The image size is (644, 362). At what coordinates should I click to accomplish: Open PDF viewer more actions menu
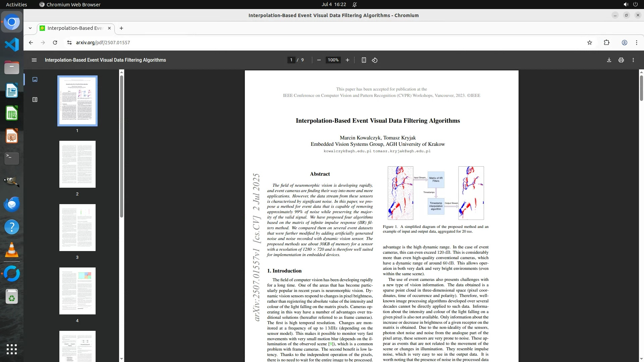click(x=633, y=60)
